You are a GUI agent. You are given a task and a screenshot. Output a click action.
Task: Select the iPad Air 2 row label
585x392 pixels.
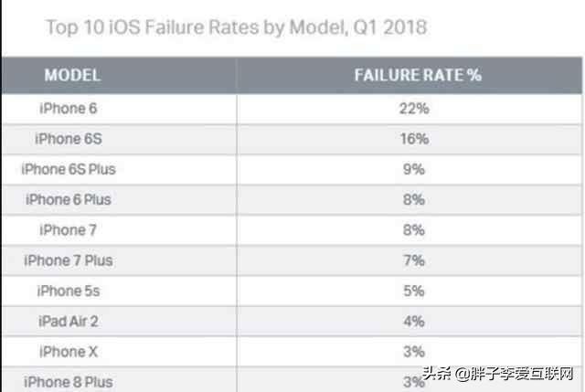coord(68,321)
